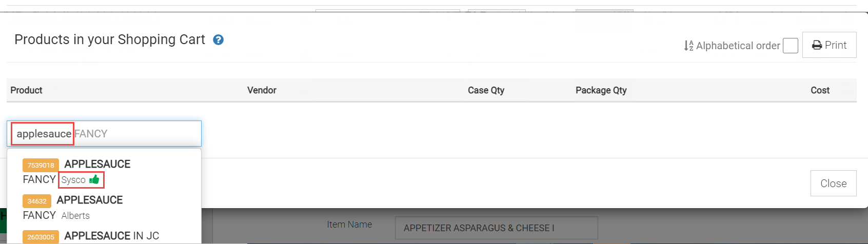The width and height of the screenshot is (868, 244).
Task: Click the Item Name field behind the dialog
Action: tap(496, 228)
